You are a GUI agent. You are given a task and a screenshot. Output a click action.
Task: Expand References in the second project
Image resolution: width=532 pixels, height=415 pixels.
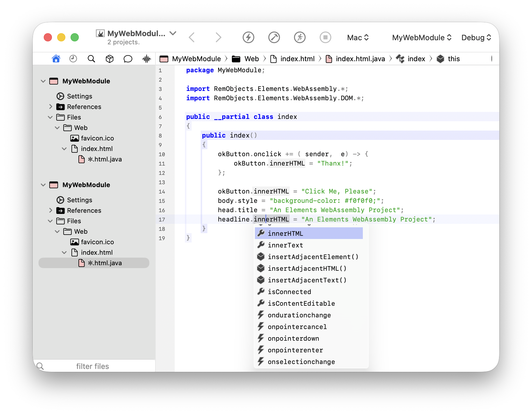[x=50, y=210]
